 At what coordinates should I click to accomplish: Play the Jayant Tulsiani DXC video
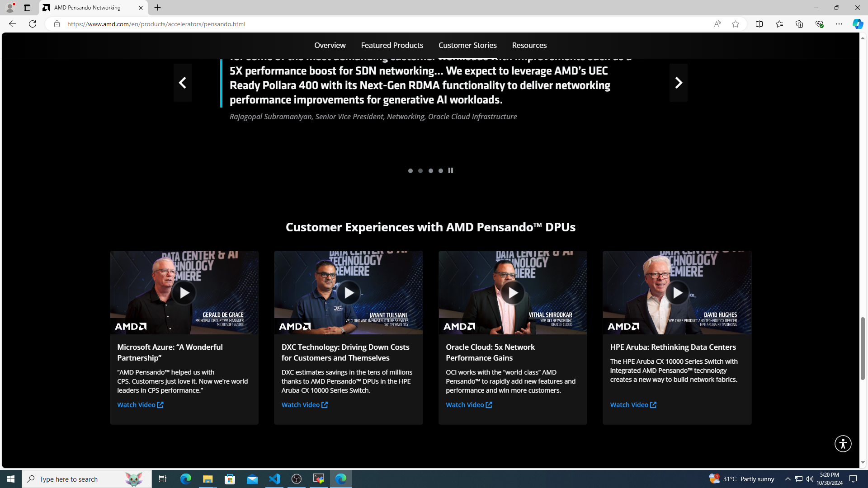coord(348,293)
